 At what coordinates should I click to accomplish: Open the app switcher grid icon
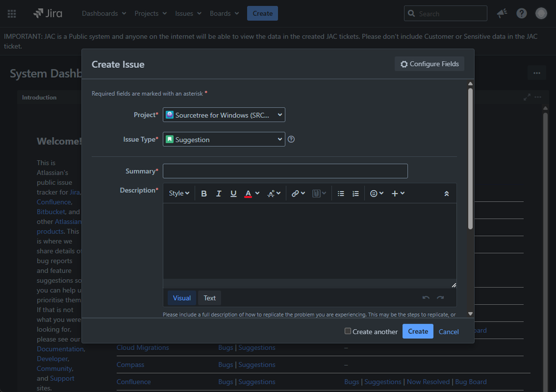click(12, 13)
